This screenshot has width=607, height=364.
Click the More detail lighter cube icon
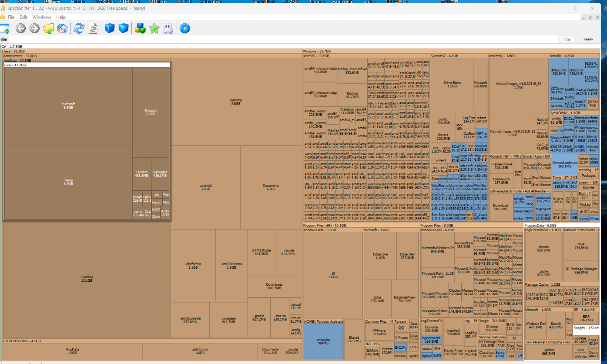click(123, 28)
